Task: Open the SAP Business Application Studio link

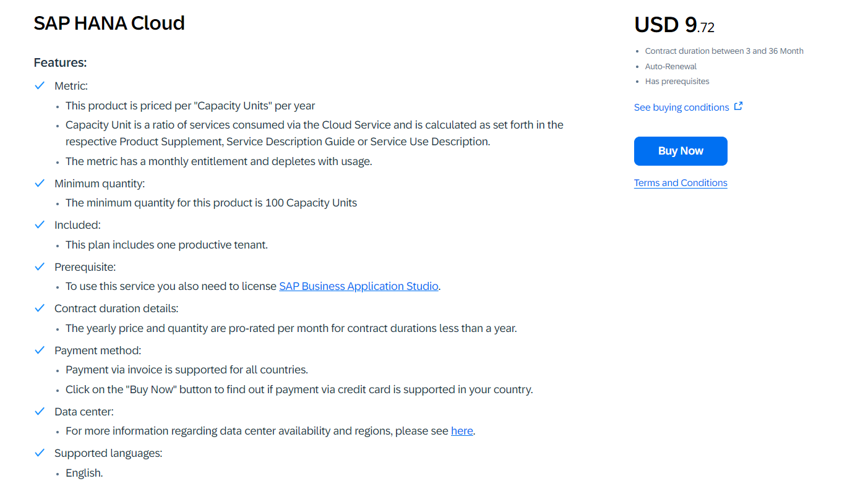Action: (x=358, y=286)
